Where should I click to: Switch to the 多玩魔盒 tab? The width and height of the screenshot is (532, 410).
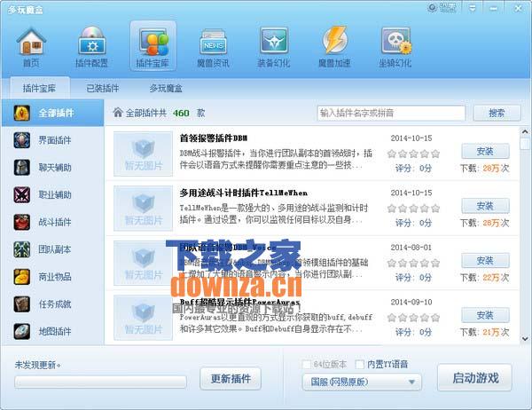(166, 89)
